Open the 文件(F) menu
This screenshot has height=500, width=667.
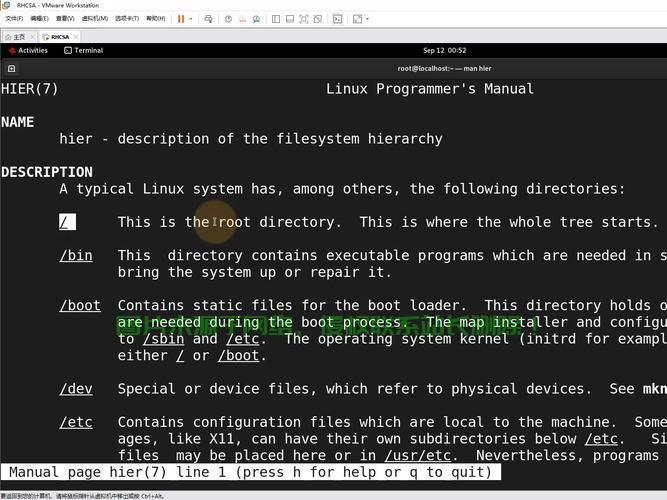tap(14, 18)
